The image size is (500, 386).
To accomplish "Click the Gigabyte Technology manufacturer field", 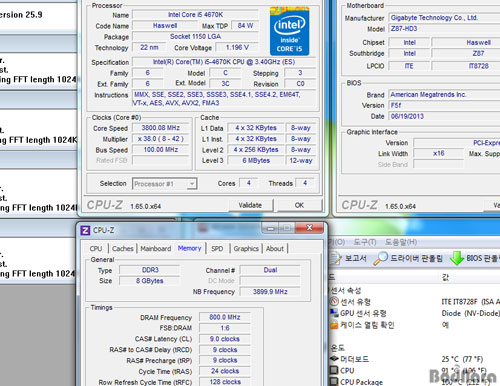I will 444,18.
